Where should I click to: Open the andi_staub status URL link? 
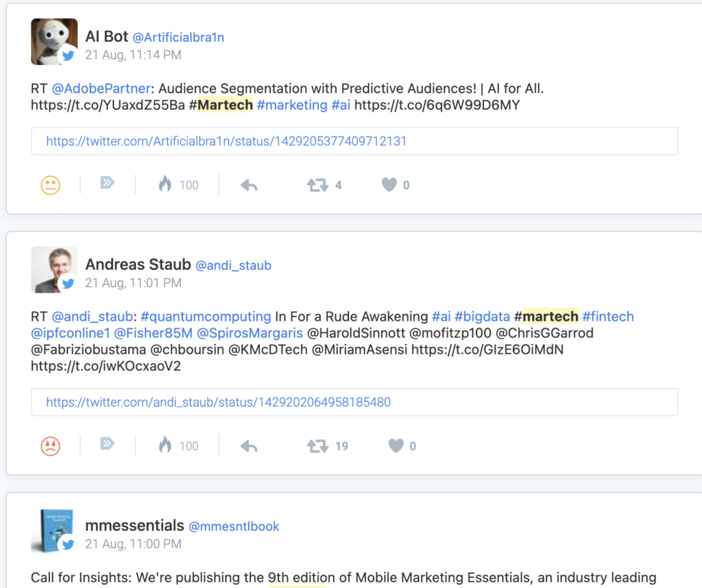[219, 402]
